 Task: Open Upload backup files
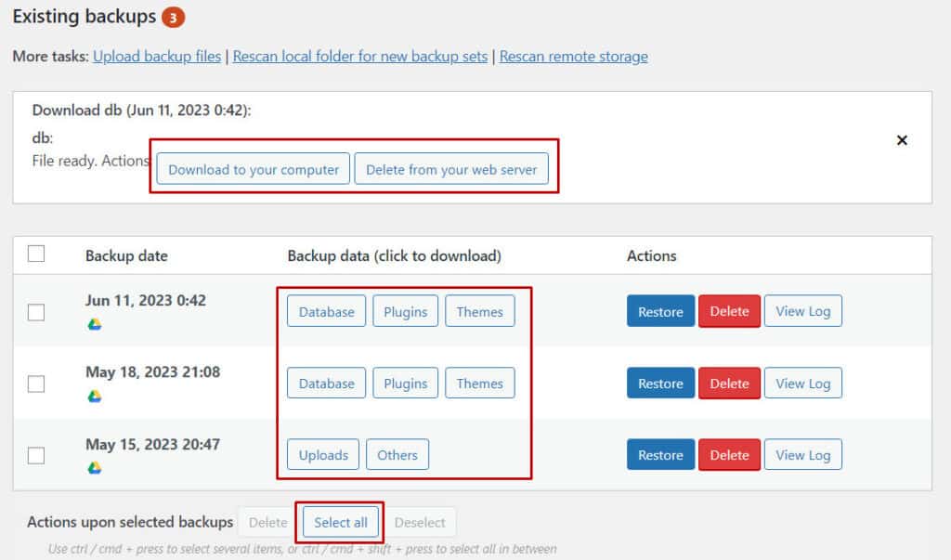pos(157,56)
